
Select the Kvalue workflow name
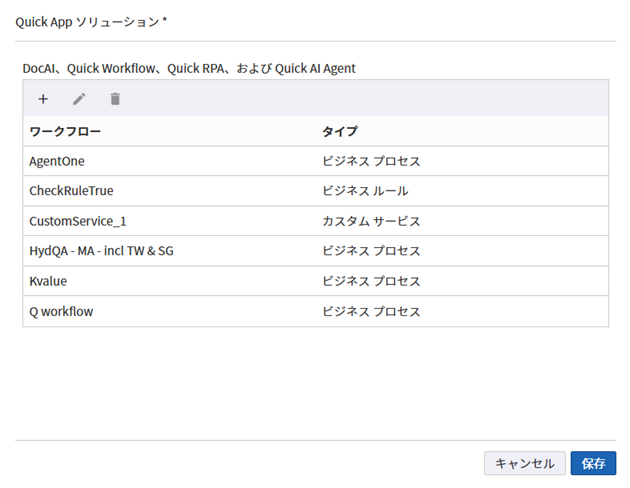click(49, 281)
